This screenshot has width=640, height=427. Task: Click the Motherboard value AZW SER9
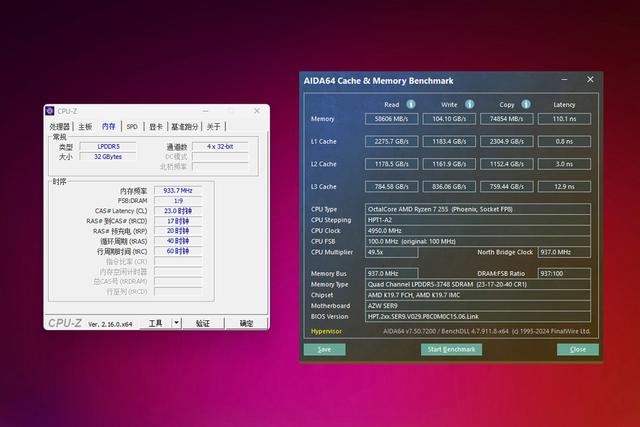[478, 306]
